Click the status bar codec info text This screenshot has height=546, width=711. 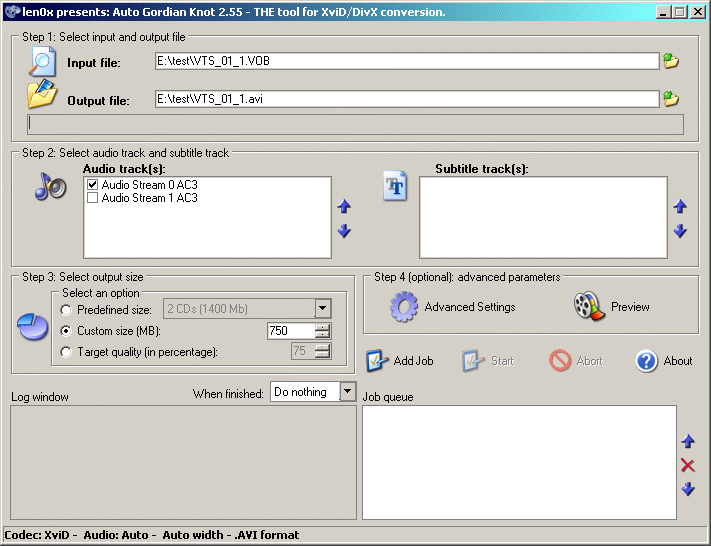(x=152, y=535)
